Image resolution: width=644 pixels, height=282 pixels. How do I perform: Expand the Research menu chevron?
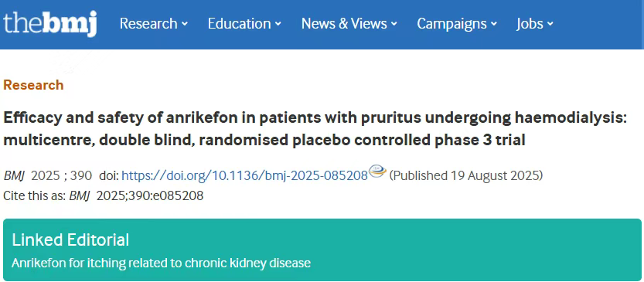pos(185,24)
